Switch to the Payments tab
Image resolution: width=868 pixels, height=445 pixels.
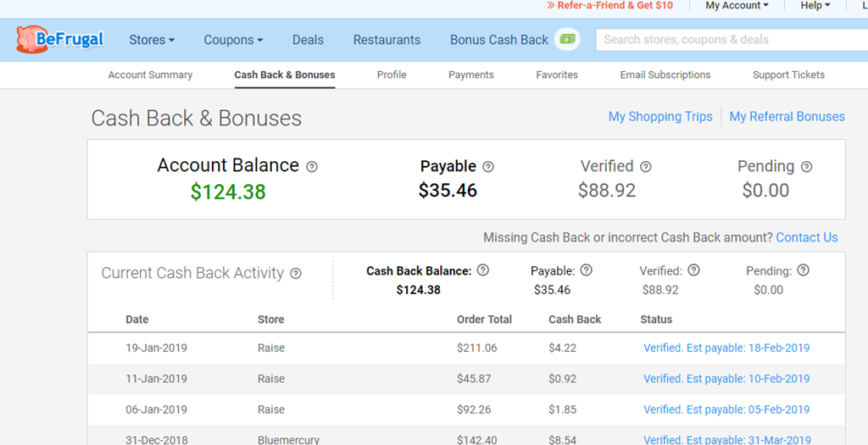click(471, 75)
